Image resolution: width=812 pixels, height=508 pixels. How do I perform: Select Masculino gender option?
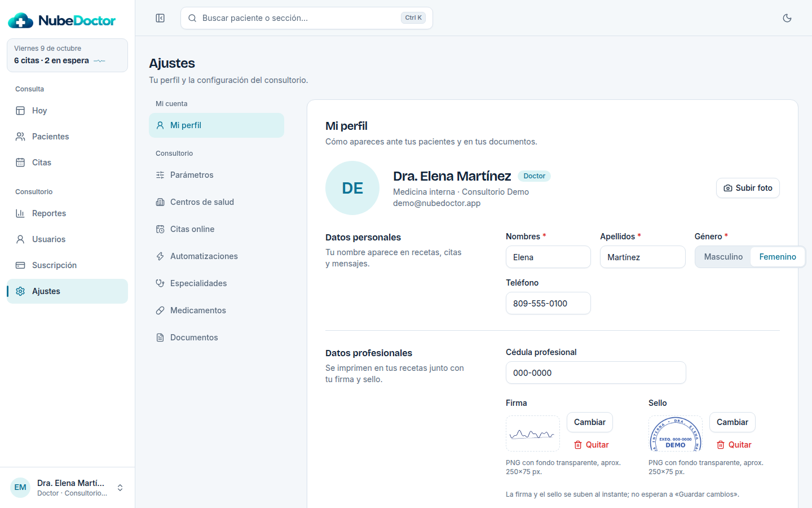[723, 257]
